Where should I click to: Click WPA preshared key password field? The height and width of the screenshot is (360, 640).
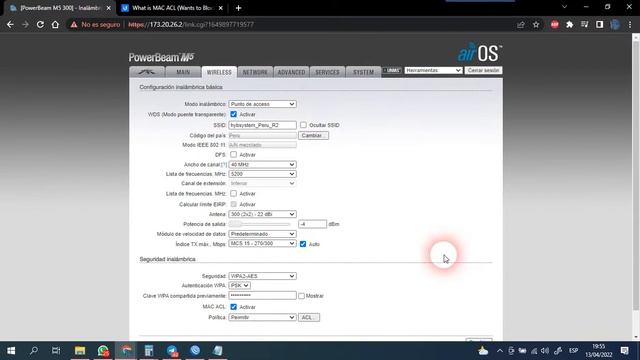tap(262, 296)
